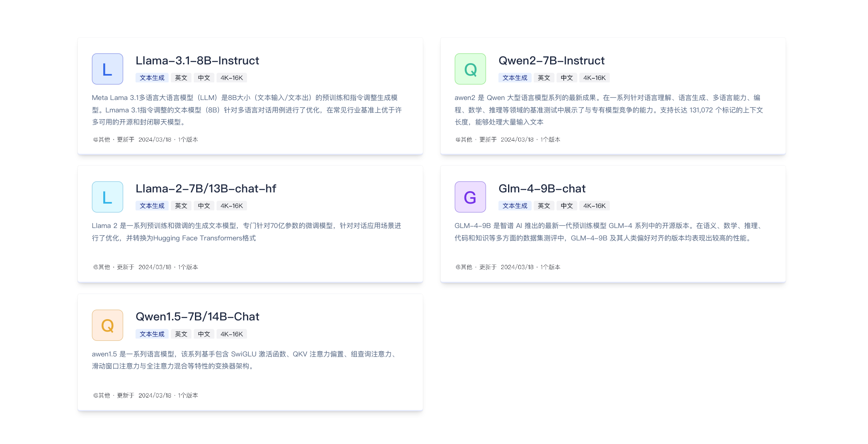The image size is (868, 444).
Task: Click 中文 tag on Qwen1.5-7B/14B-Chat card
Action: click(204, 334)
